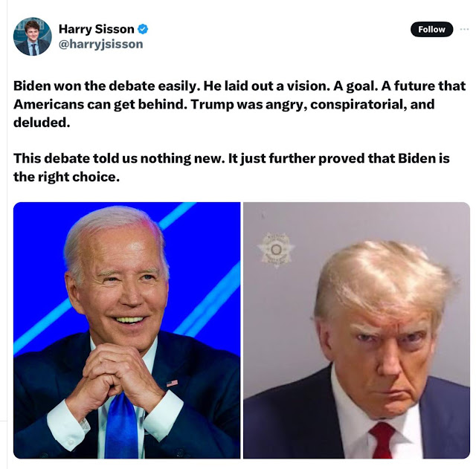Open the Harry Sisson display name link
The image size is (476, 469).
click(96, 29)
